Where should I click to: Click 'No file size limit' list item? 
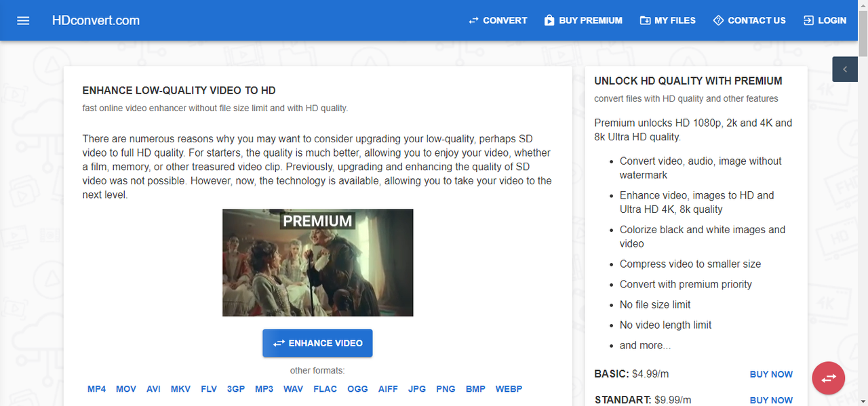click(655, 304)
